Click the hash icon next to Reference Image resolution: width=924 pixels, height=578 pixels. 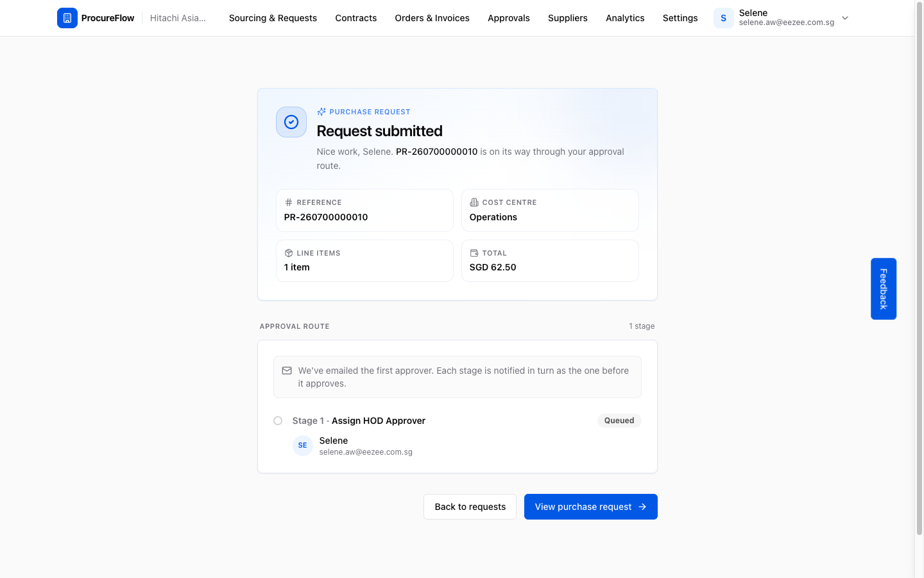point(289,202)
